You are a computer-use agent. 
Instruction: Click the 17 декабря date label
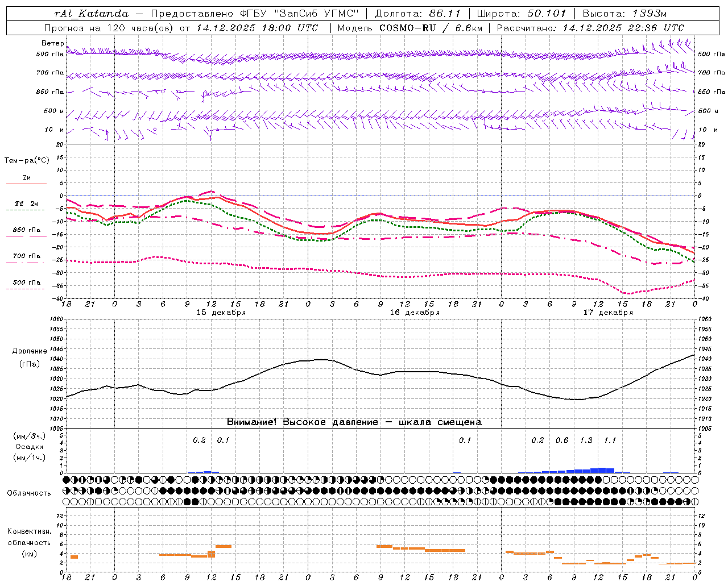pos(608,313)
